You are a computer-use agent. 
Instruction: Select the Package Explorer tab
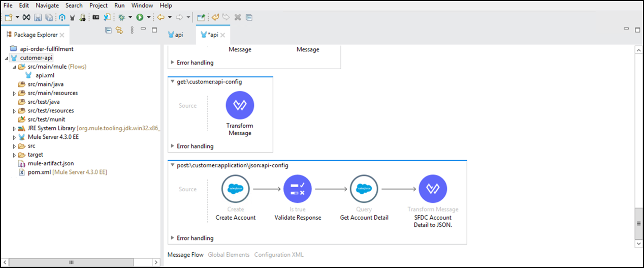(x=36, y=35)
